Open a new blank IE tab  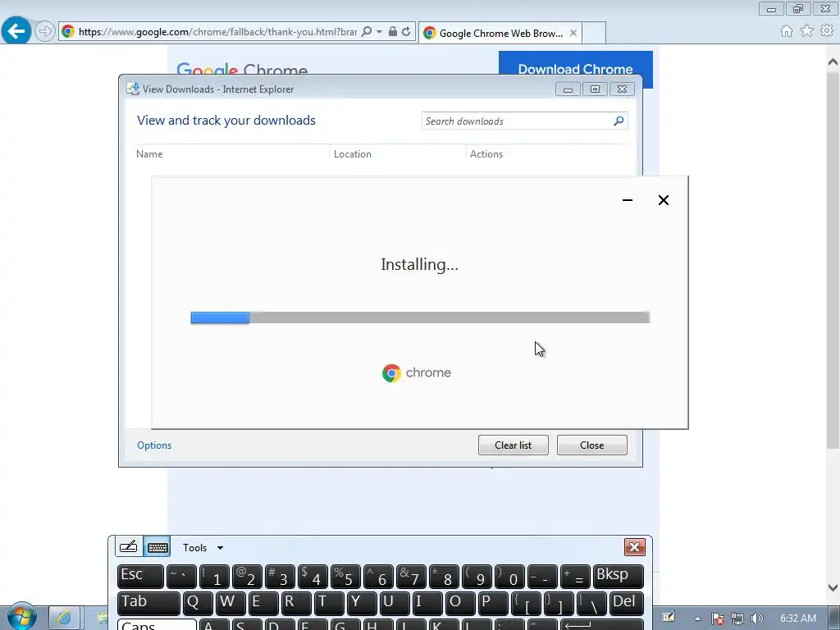(x=594, y=33)
